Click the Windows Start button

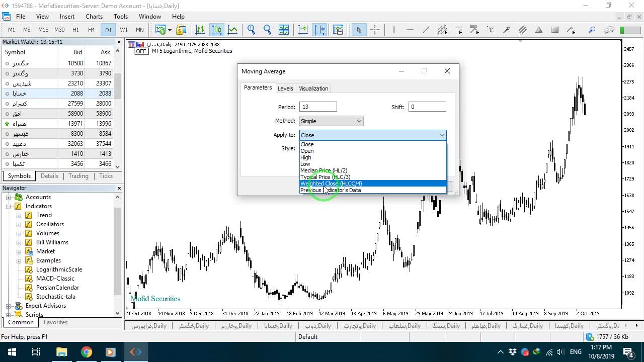click(12, 352)
